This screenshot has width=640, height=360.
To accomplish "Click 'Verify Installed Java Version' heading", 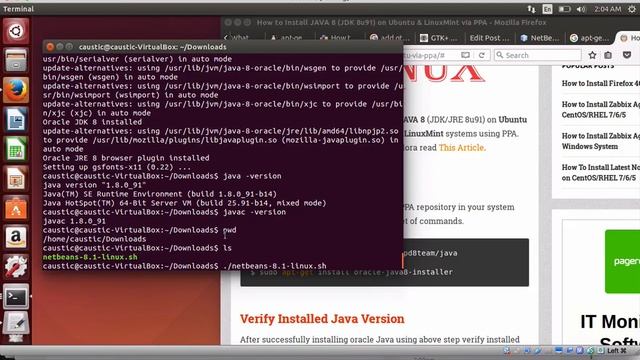I will pos(322,319).
